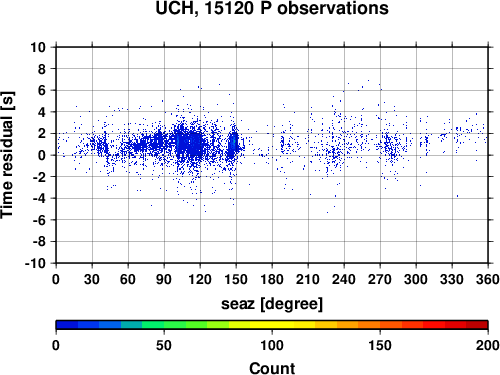The width and height of the screenshot is (500, 375).
Task: Pick the dark blue end of the colorbar
Action: (x=67, y=325)
